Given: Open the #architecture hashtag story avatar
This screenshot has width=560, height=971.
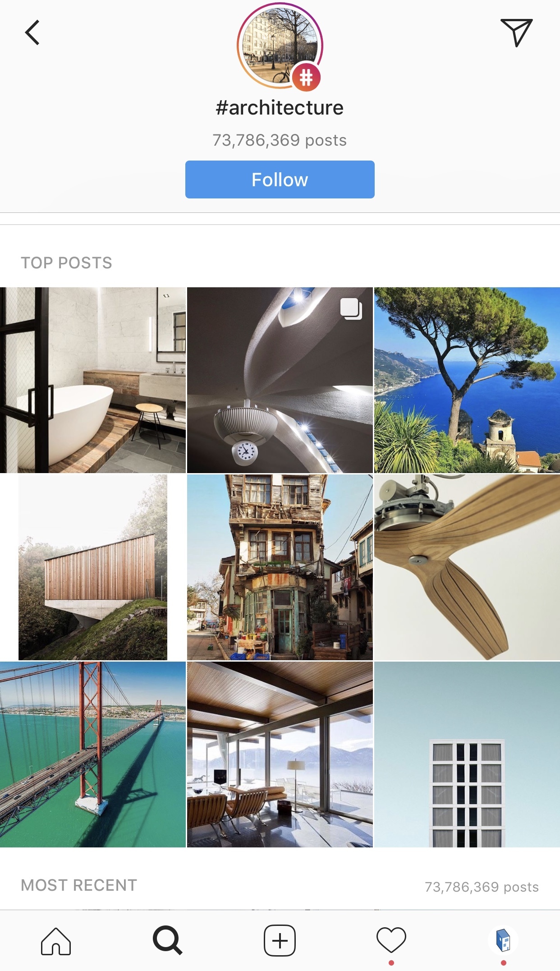Looking at the screenshot, I should pyautogui.click(x=280, y=46).
